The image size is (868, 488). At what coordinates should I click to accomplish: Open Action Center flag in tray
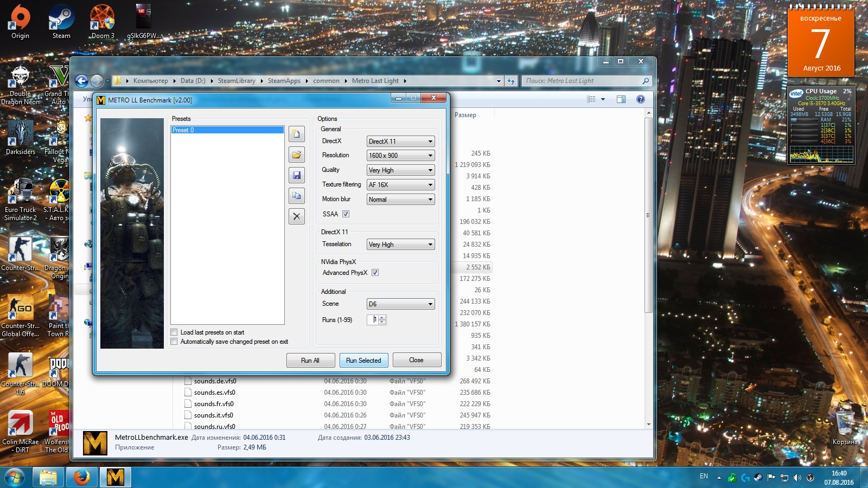coord(771,478)
